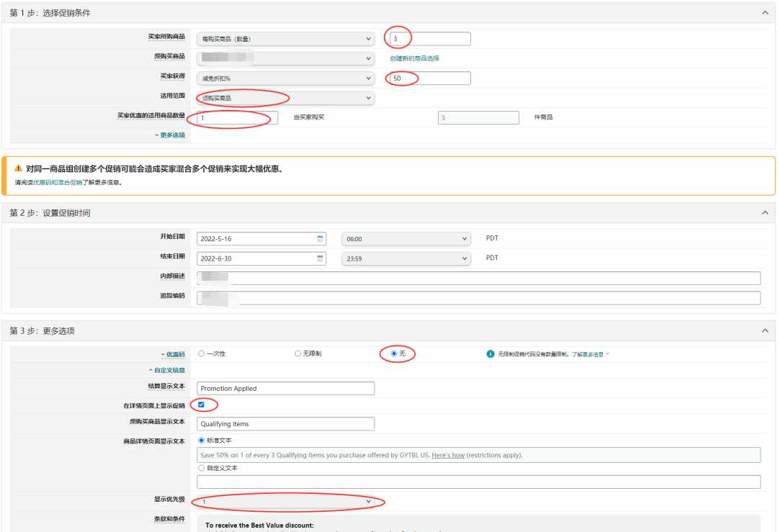
Task: Collapse the Step 2 设置促销时间 section chevron
Action: point(764,212)
